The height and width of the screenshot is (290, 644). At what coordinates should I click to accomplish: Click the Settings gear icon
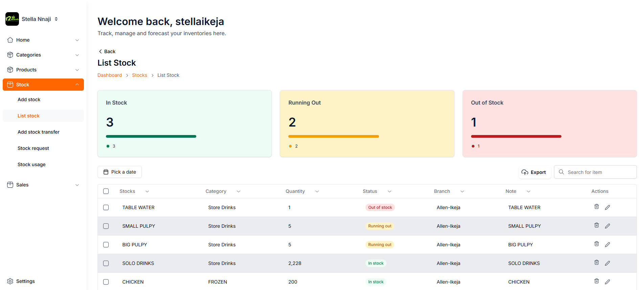[10, 281]
